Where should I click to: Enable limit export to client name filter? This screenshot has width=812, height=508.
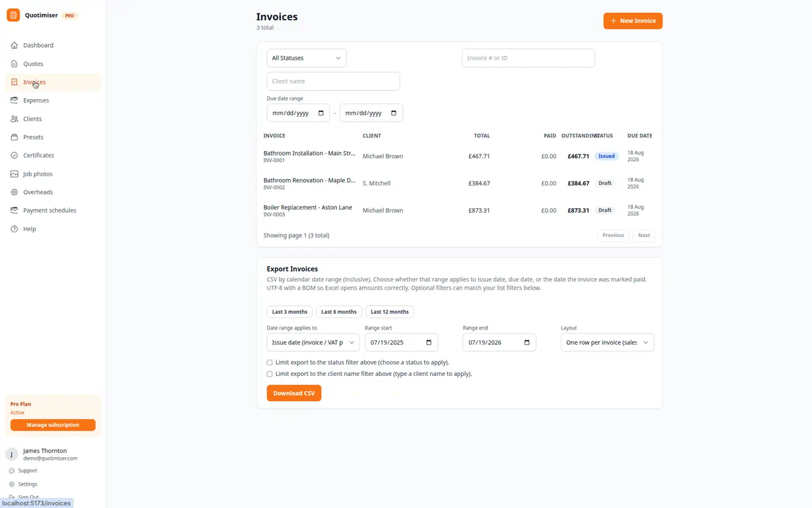[x=270, y=374]
